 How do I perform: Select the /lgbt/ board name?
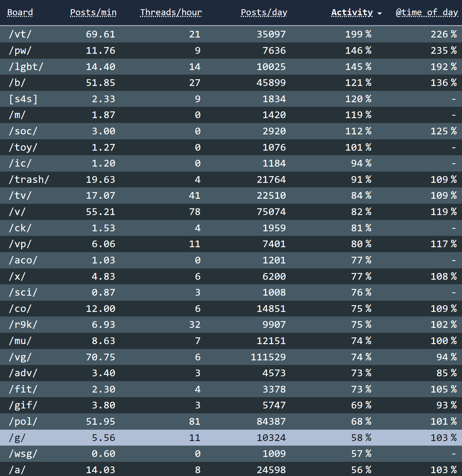(x=26, y=66)
